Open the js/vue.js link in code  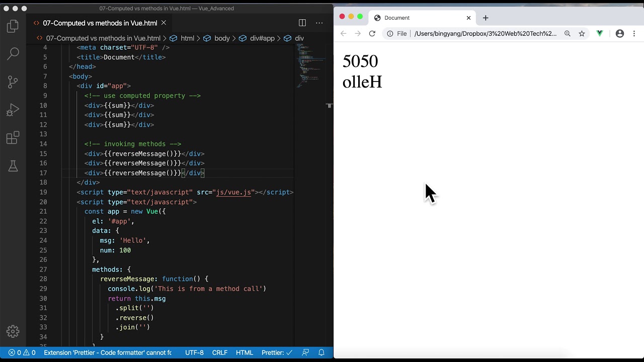233,192
